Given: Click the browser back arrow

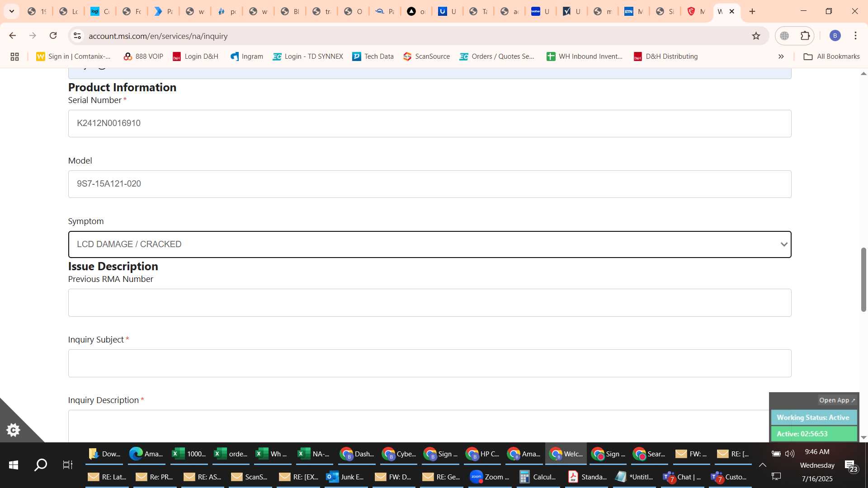Looking at the screenshot, I should tap(13, 36).
